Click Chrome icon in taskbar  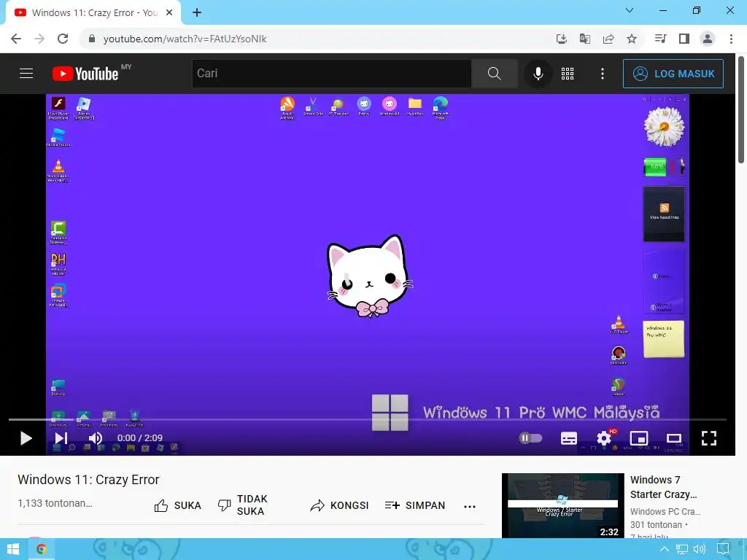(x=42, y=549)
